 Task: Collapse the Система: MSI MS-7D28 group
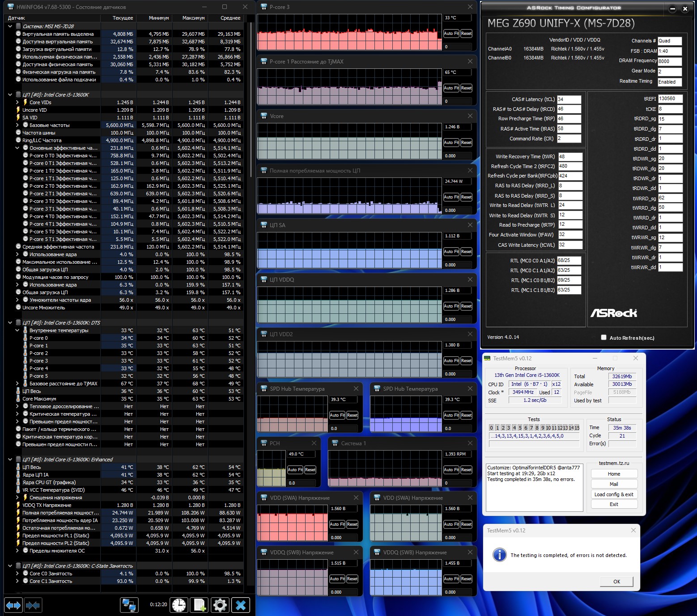pos(10,26)
